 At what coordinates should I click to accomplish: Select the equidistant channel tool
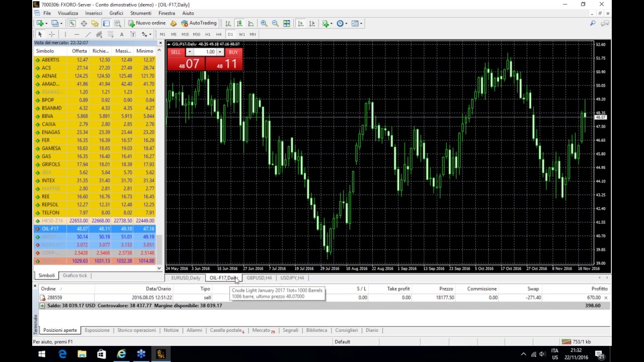click(99, 34)
